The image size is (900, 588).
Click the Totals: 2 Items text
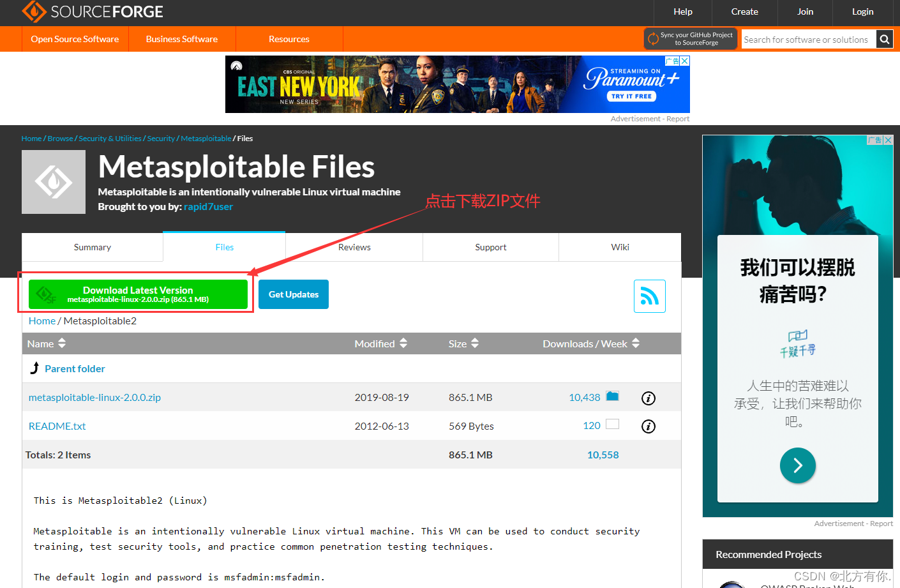[58, 455]
